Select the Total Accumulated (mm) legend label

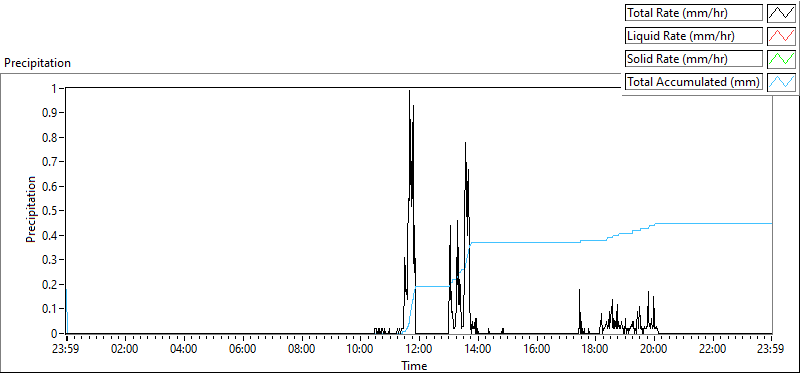(694, 82)
